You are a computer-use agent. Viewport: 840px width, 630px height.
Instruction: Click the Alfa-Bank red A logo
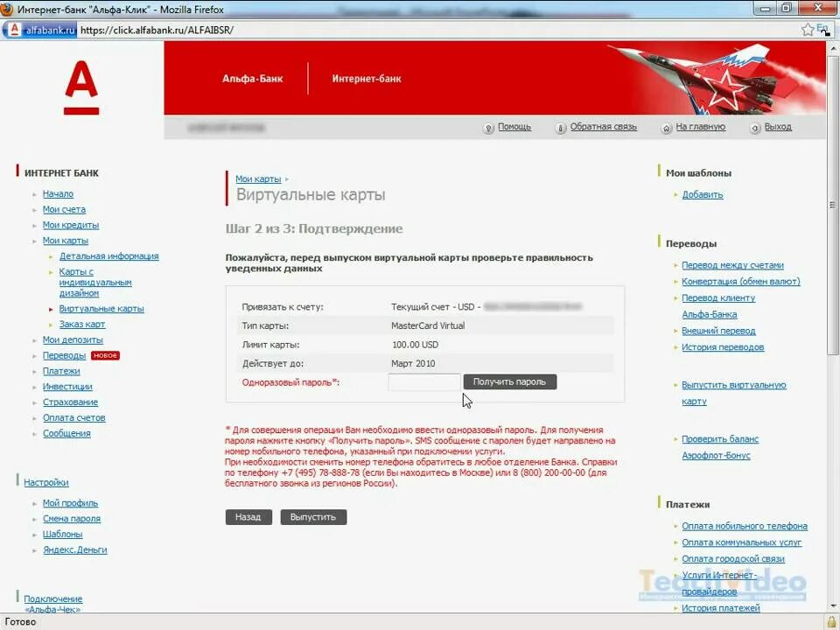point(81,87)
